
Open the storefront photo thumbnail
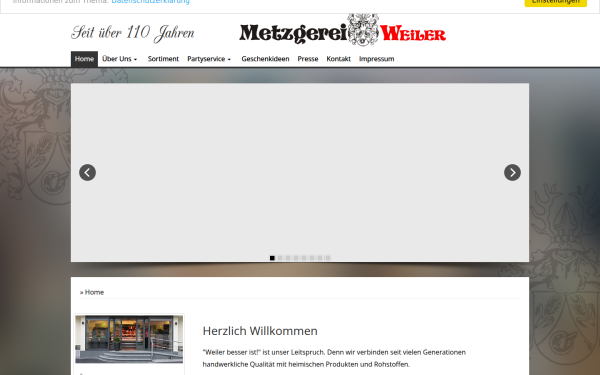click(x=129, y=339)
